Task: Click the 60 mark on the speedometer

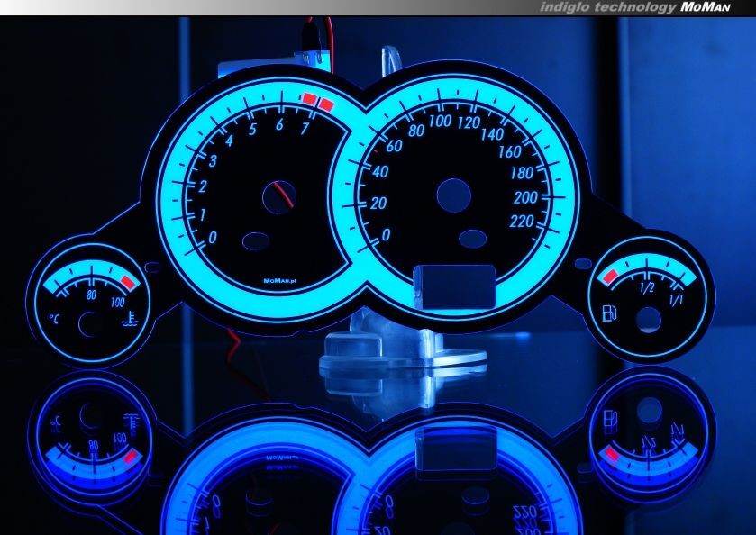Action: 394,146
